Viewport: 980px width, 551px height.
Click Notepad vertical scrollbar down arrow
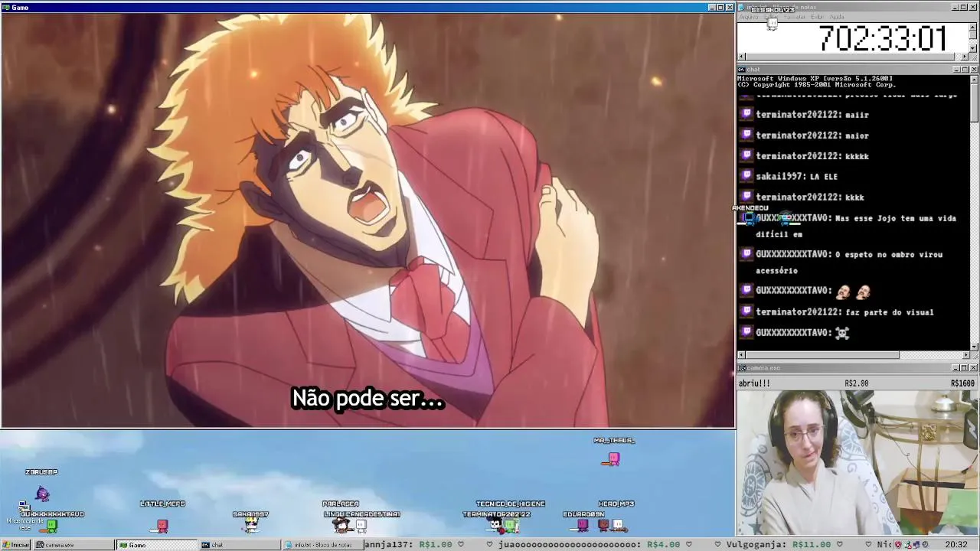pyautogui.click(x=973, y=48)
